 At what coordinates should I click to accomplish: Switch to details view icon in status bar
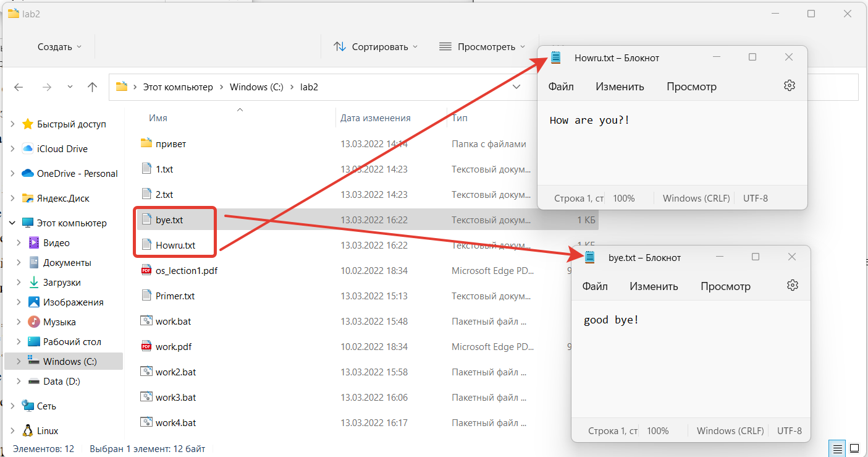tap(837, 448)
